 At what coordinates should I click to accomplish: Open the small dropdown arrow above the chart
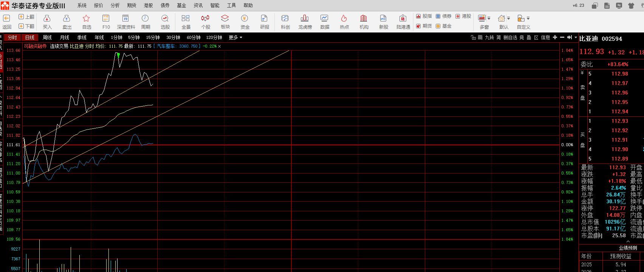tap(576, 37)
